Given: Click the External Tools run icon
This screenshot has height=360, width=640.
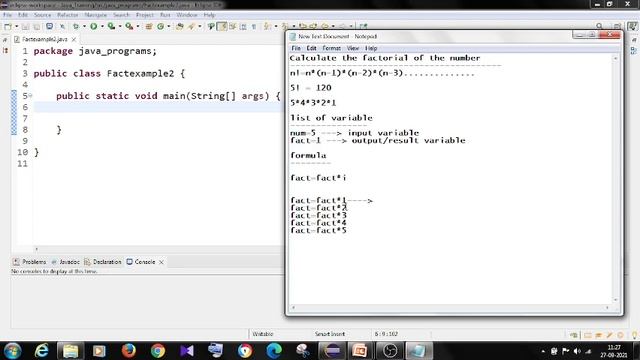Looking at the screenshot, I should [129, 27].
